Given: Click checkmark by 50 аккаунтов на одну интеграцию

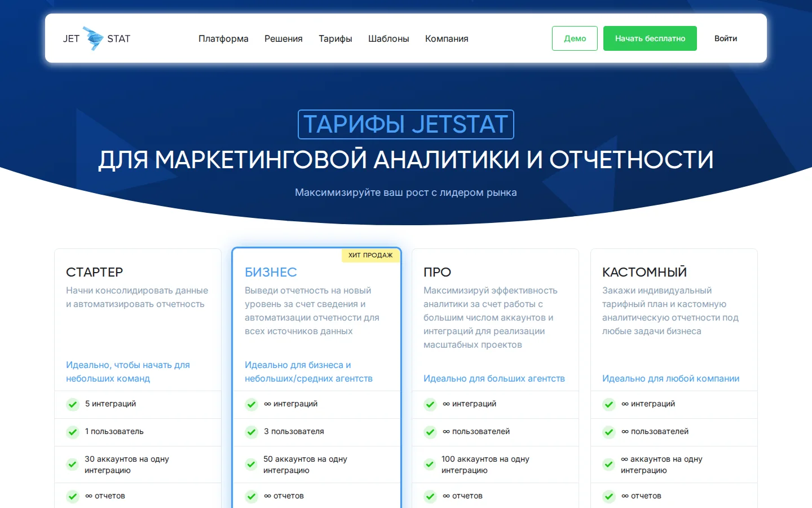Looking at the screenshot, I should (251, 465).
